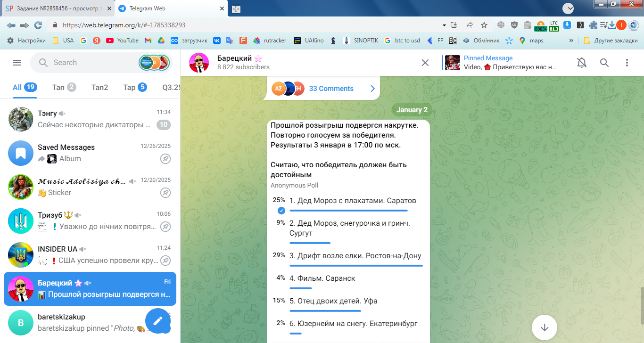Open the Kyivstar star bookmark icon

tap(509, 41)
